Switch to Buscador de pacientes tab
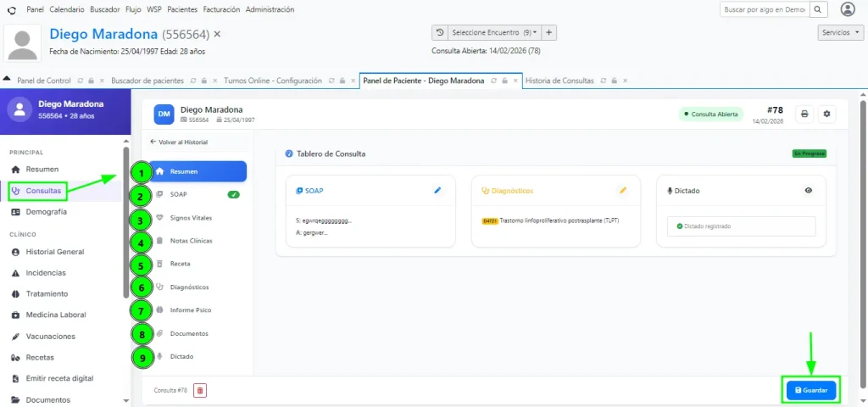Viewport: 868px width, 407px height. (147, 81)
